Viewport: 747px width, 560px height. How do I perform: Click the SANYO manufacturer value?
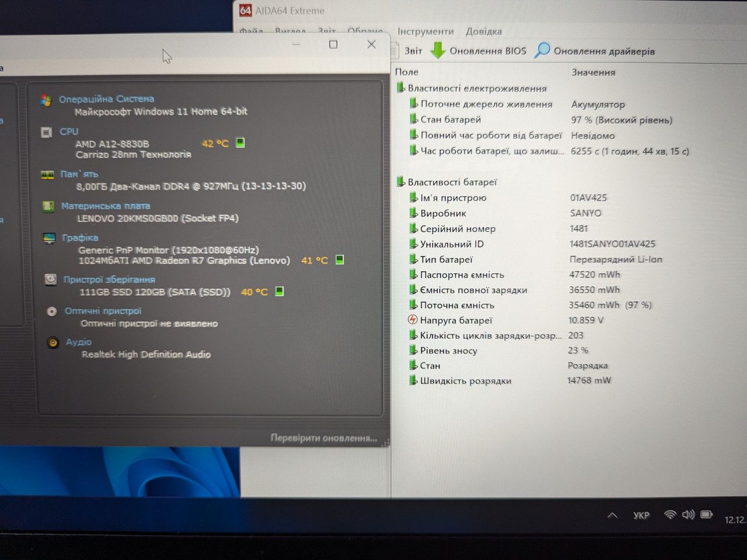tap(585, 213)
